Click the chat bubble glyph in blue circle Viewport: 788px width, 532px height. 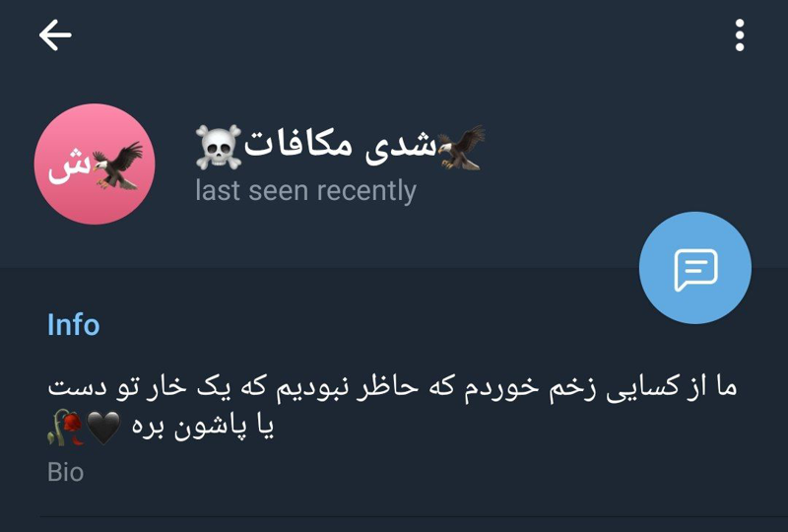(x=695, y=270)
